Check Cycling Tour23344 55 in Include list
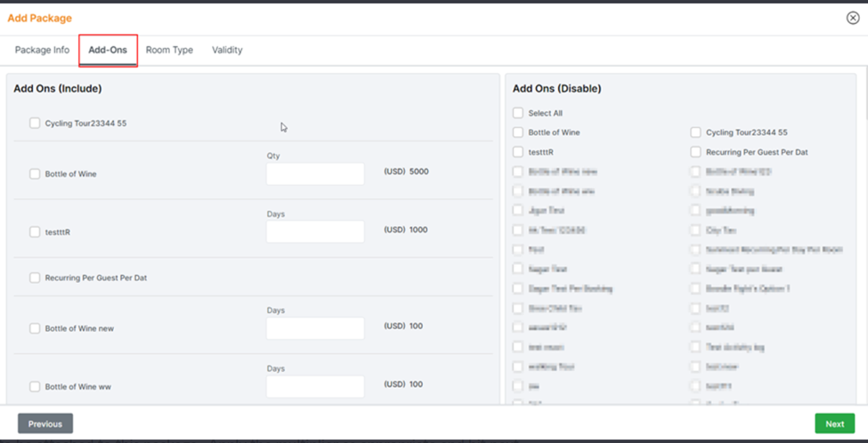The height and width of the screenshot is (443, 868). [x=35, y=124]
